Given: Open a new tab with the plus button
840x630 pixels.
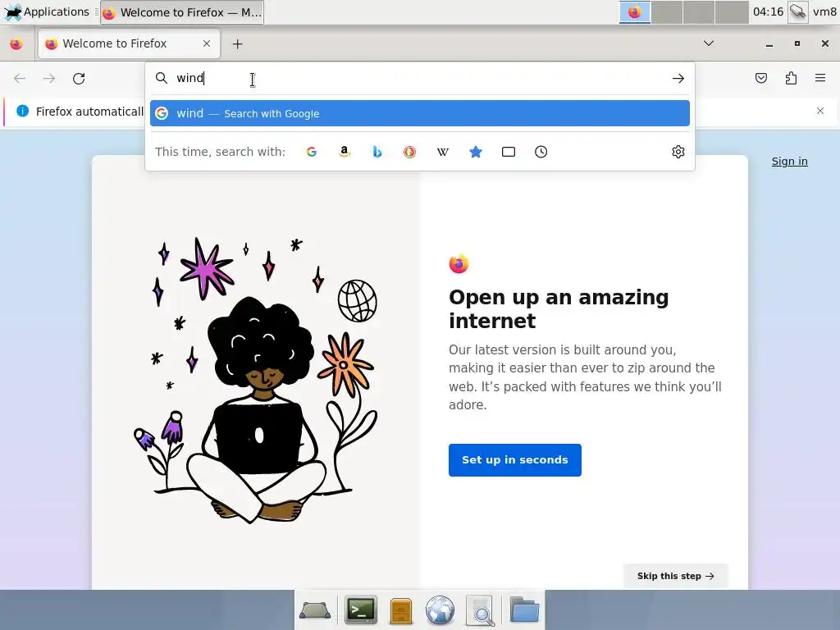Looking at the screenshot, I should 237,44.
